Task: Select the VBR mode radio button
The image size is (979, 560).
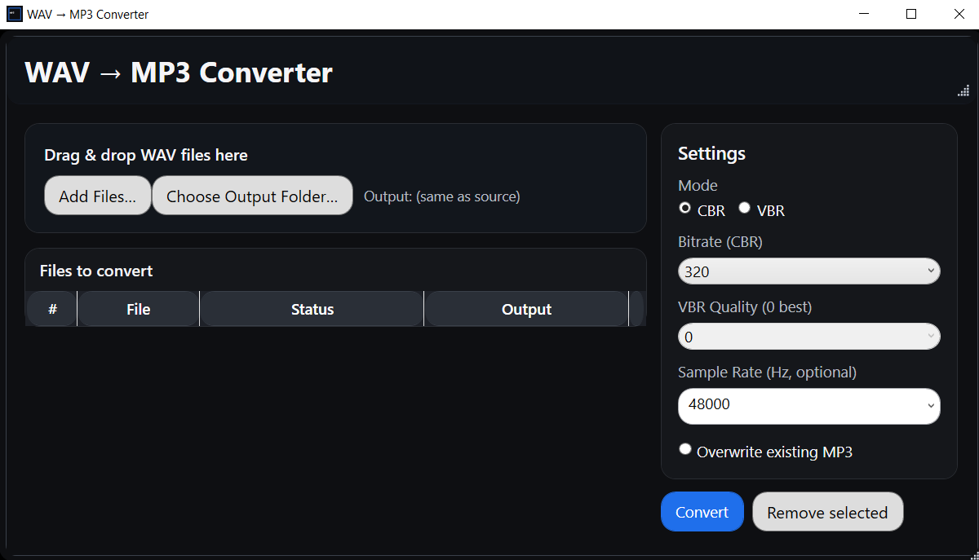Action: pos(744,208)
